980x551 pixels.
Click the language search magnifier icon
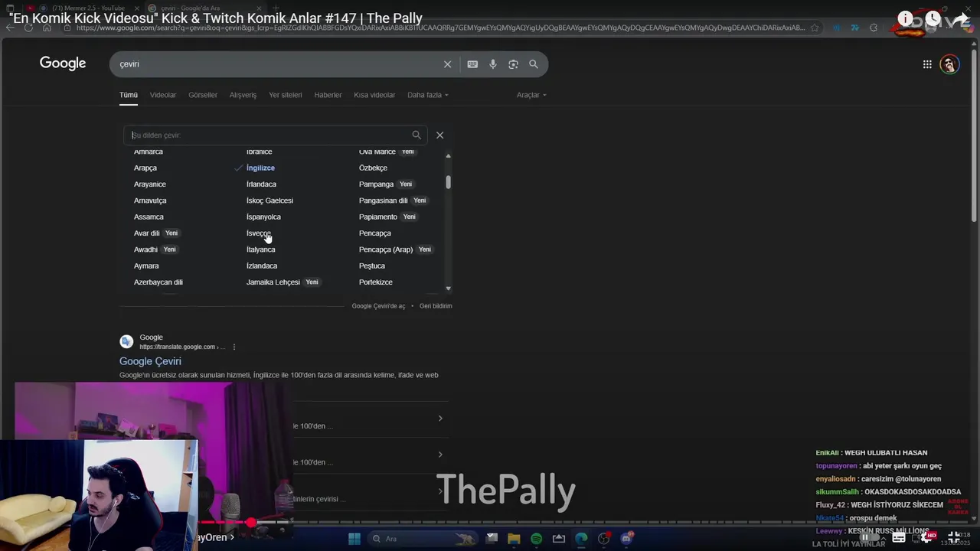click(416, 135)
